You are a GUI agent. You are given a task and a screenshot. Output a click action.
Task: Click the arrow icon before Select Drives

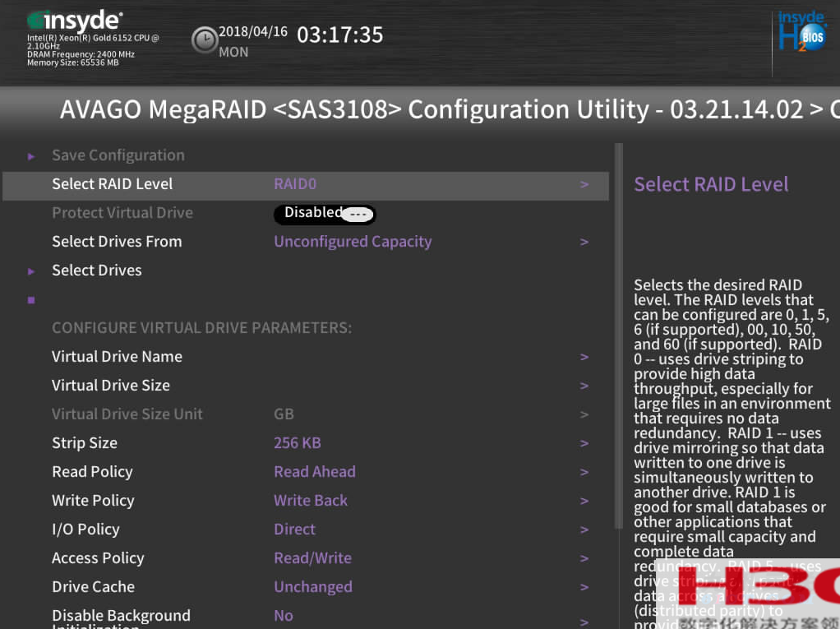click(31, 271)
